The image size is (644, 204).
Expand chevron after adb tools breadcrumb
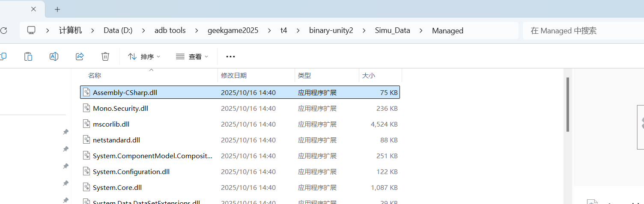[x=197, y=30]
